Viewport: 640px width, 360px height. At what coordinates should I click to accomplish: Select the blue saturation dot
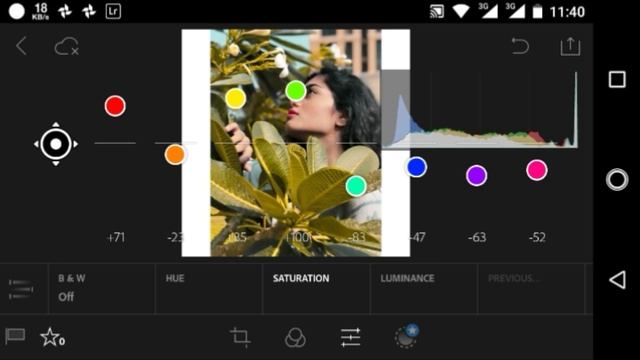click(x=416, y=167)
